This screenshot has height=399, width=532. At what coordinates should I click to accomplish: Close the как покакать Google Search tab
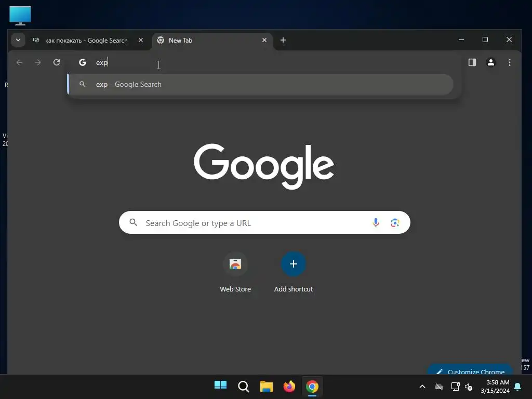141,40
